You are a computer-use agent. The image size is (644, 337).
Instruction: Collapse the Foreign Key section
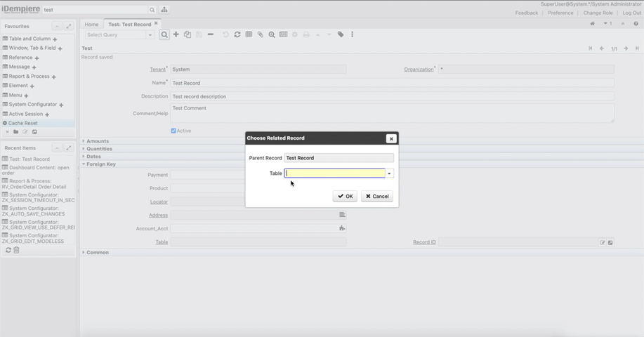pos(100,164)
